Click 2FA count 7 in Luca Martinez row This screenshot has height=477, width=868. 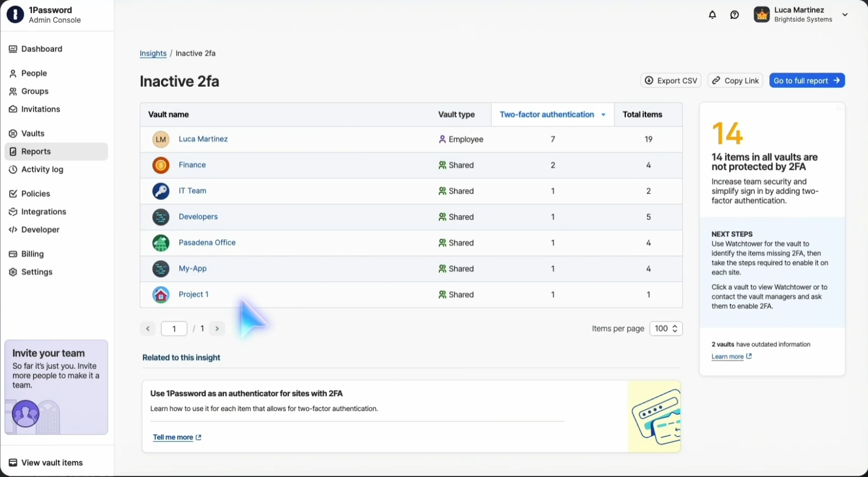(553, 139)
